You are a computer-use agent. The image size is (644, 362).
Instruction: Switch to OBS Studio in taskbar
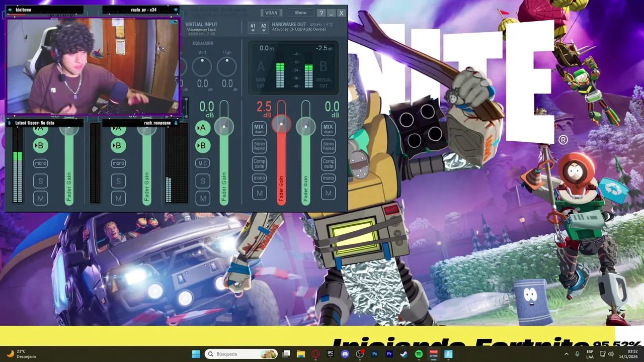point(360,354)
